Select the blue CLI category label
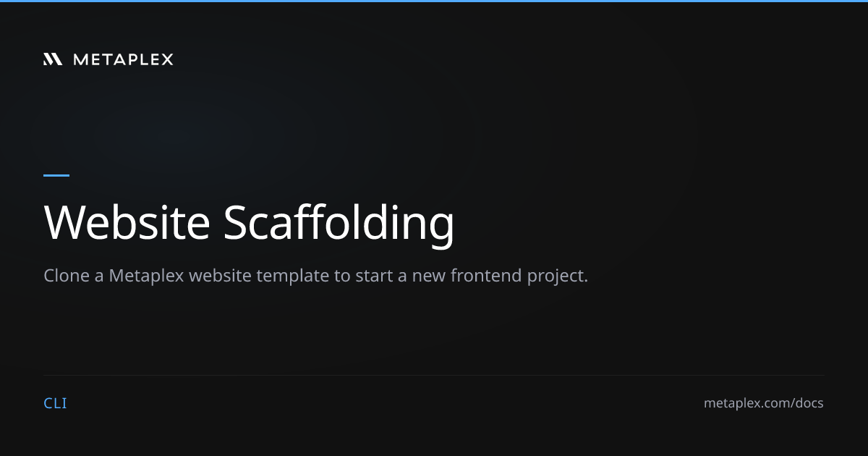Screen dimensions: 868x456 click(x=55, y=403)
